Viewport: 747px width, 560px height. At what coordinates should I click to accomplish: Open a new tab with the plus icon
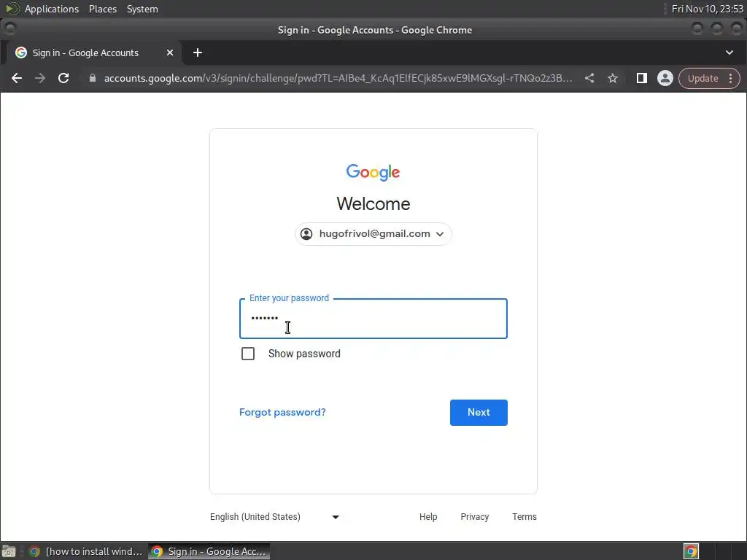[x=198, y=52]
